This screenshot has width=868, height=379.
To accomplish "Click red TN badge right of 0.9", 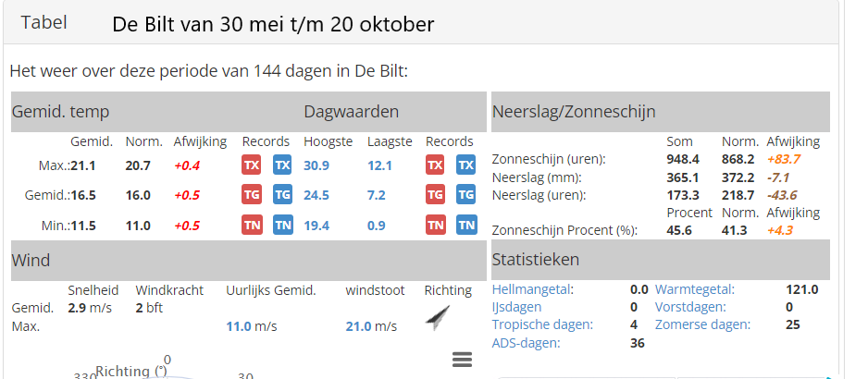I will coord(436,225).
